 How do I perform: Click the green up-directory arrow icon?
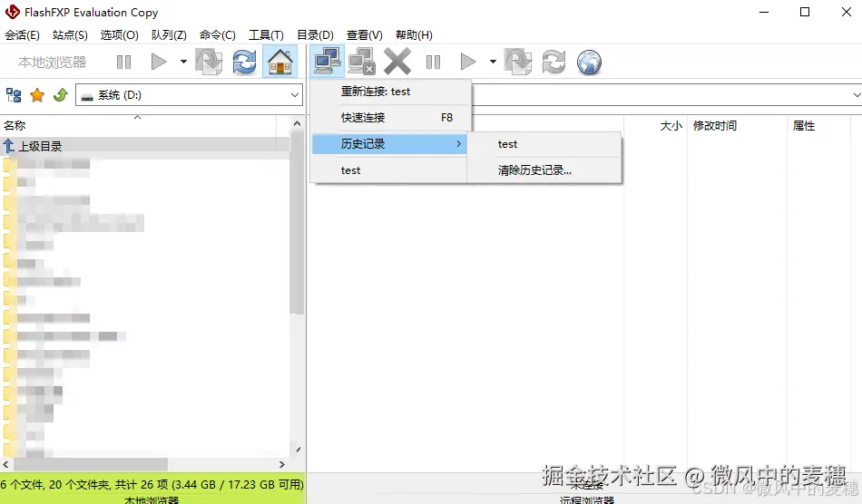[61, 95]
